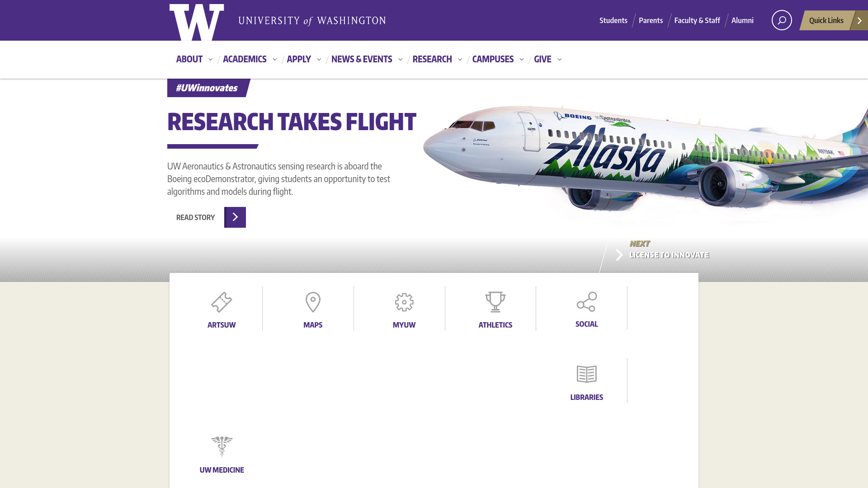Expand the News & Events dropdown arrow
This screenshot has width=868, height=488.
pos(400,60)
